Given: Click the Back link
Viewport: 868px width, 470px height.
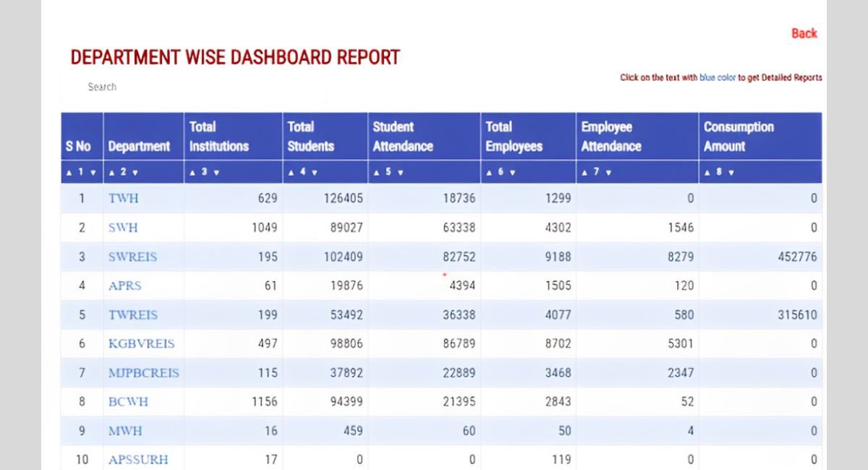Looking at the screenshot, I should 804,33.
